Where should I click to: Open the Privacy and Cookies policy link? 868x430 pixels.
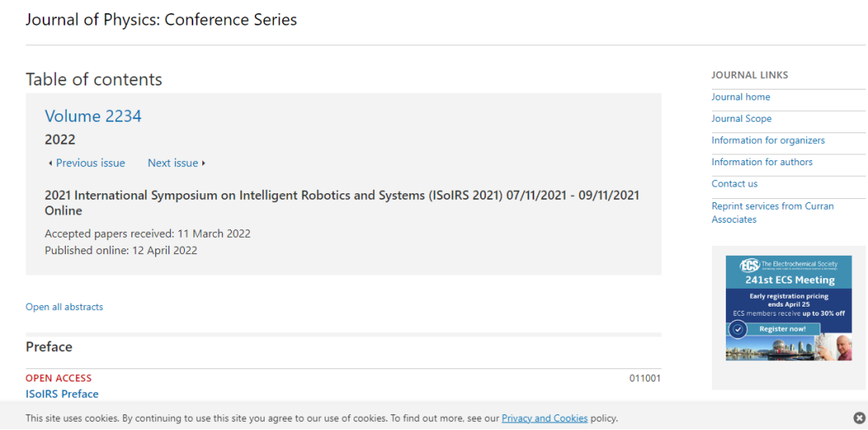click(545, 418)
